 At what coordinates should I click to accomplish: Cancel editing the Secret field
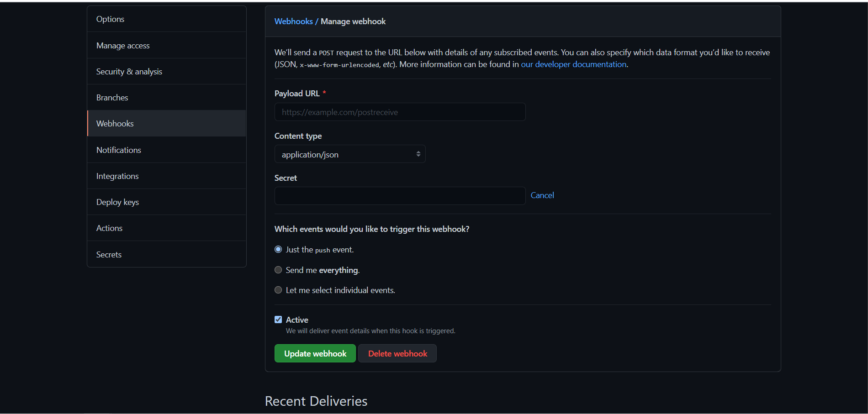(x=542, y=195)
